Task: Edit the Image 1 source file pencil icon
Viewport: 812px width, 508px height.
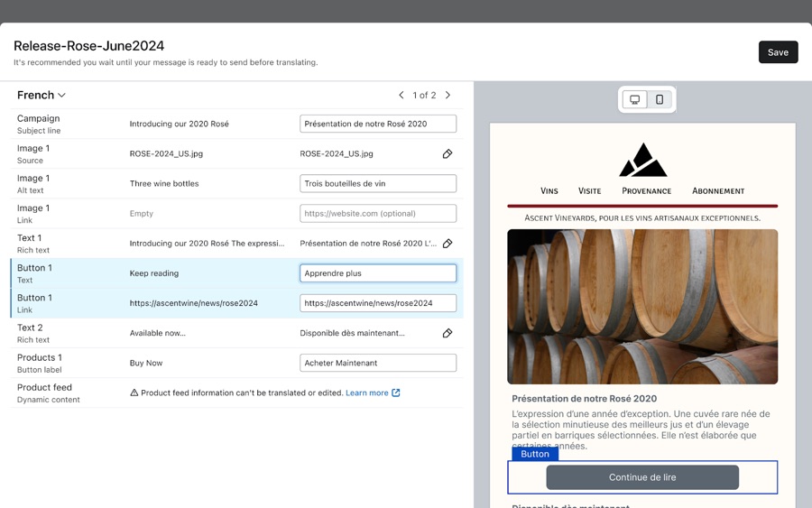Action: [448, 154]
